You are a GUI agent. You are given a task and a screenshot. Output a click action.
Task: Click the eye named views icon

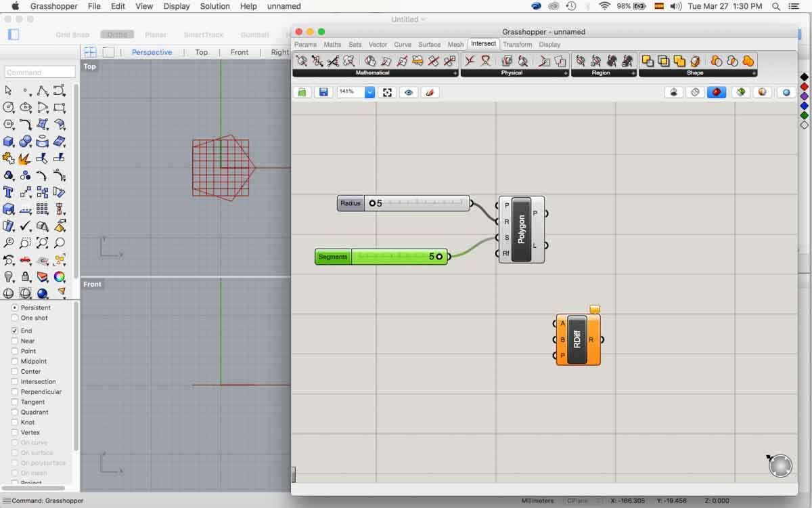(409, 92)
